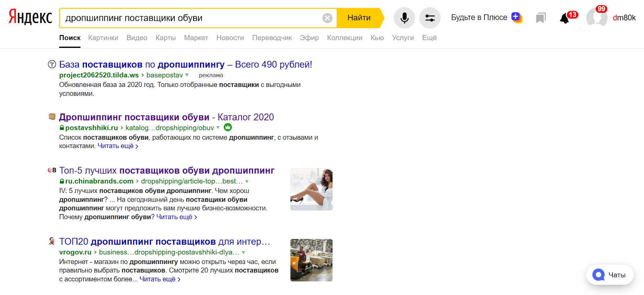Click the Найти search button
Screen dimensions: 644x295
(359, 18)
